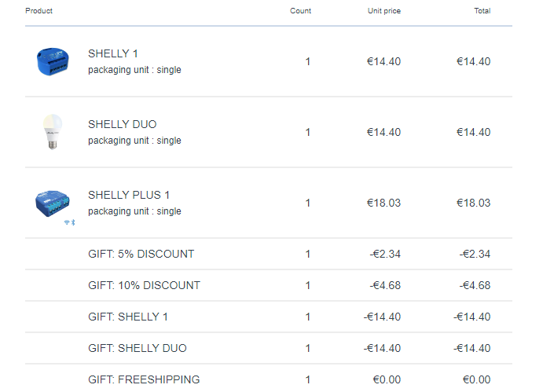Screen dimensions: 543x392
Task: Open the Shelly 1 product image
Action: pos(53,61)
